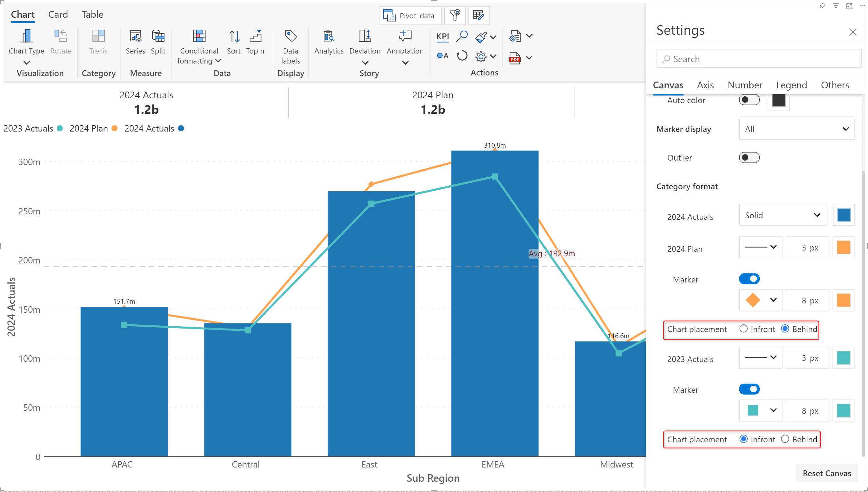Open the 2024 Plan diamond marker shape dropdown
Image resolution: width=868 pixels, height=492 pixels.
tap(761, 300)
